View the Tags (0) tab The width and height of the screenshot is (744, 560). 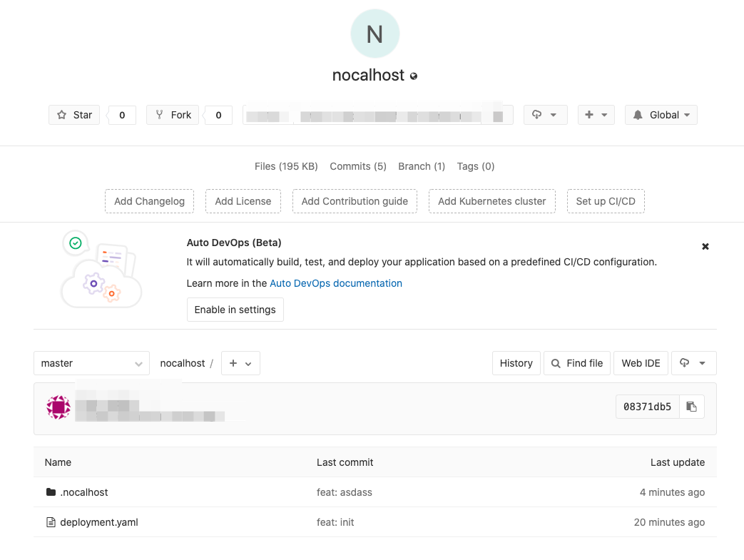click(x=475, y=166)
